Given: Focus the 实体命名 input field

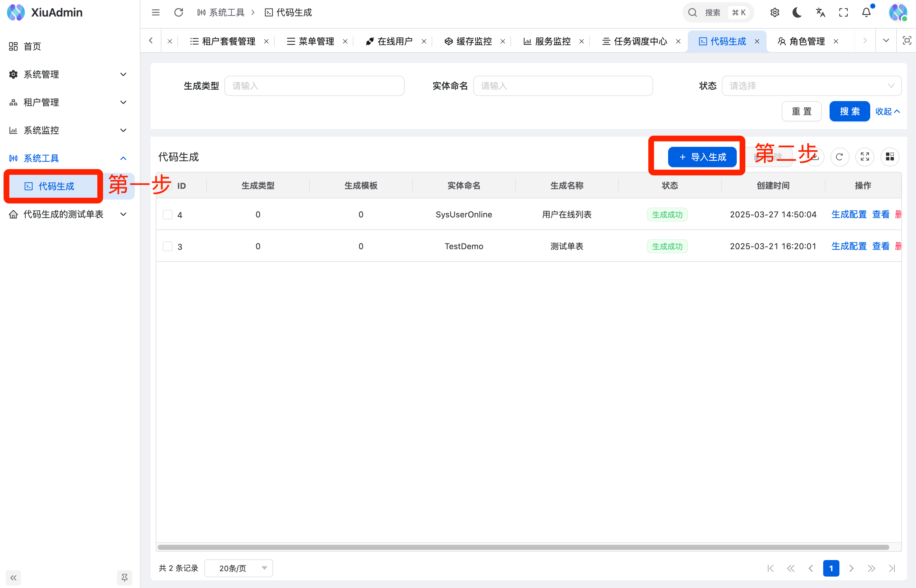Looking at the screenshot, I should (x=563, y=86).
